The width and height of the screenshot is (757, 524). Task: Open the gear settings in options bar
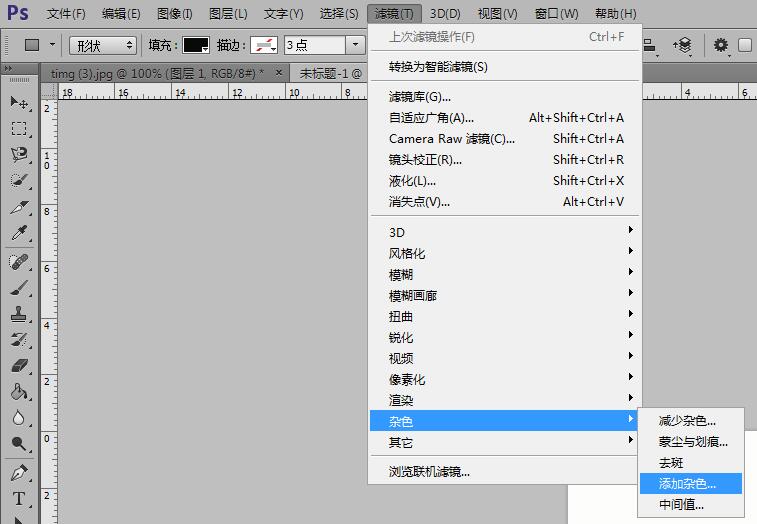click(x=720, y=45)
